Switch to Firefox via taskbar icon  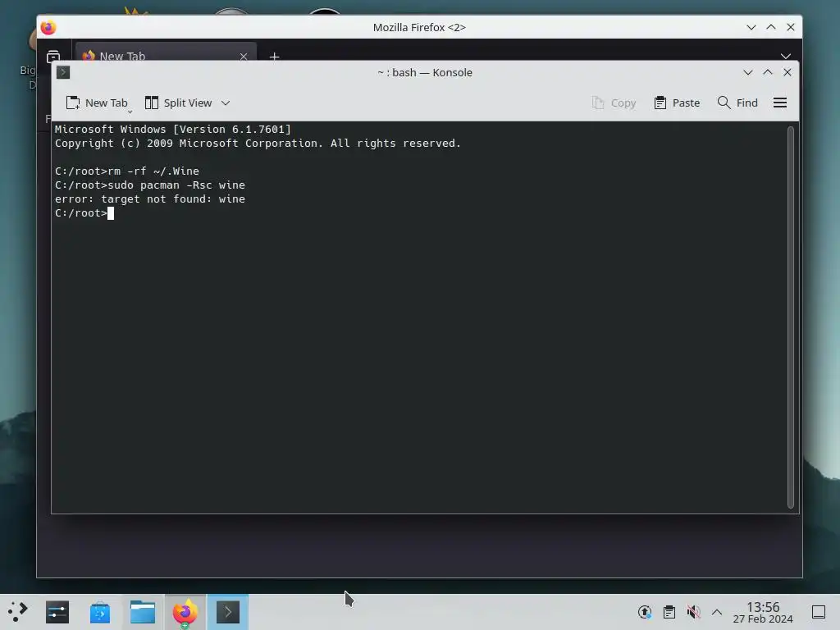185,612
